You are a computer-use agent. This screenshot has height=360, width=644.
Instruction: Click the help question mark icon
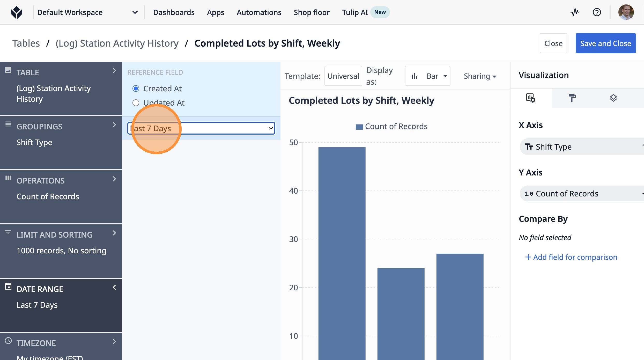[x=597, y=12]
